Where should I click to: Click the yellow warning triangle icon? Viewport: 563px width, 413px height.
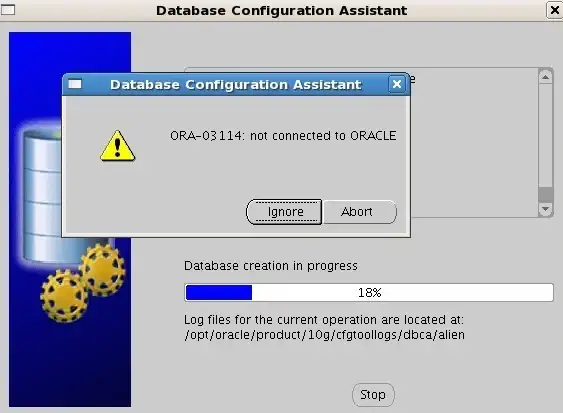pyautogui.click(x=117, y=146)
